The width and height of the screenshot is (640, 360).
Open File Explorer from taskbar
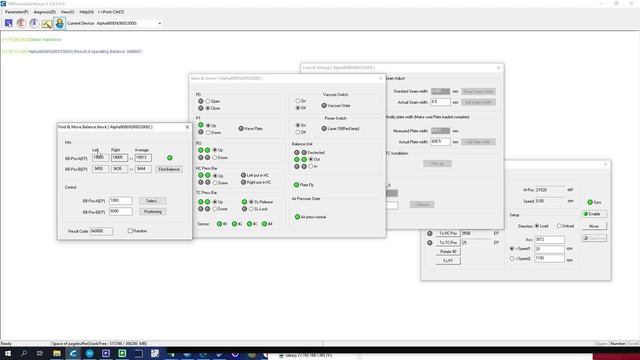57,353
